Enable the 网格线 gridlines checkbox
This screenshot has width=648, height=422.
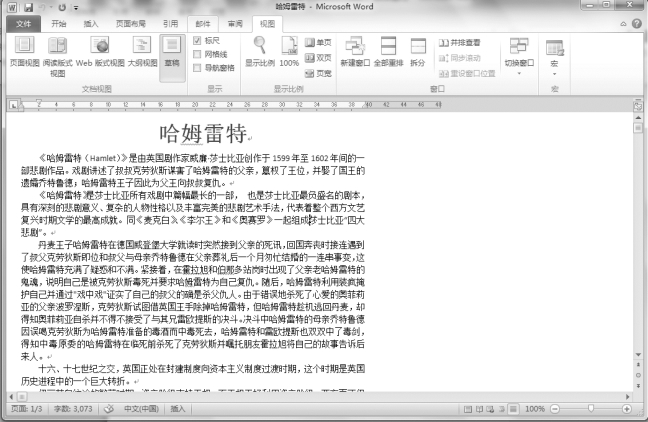197,54
